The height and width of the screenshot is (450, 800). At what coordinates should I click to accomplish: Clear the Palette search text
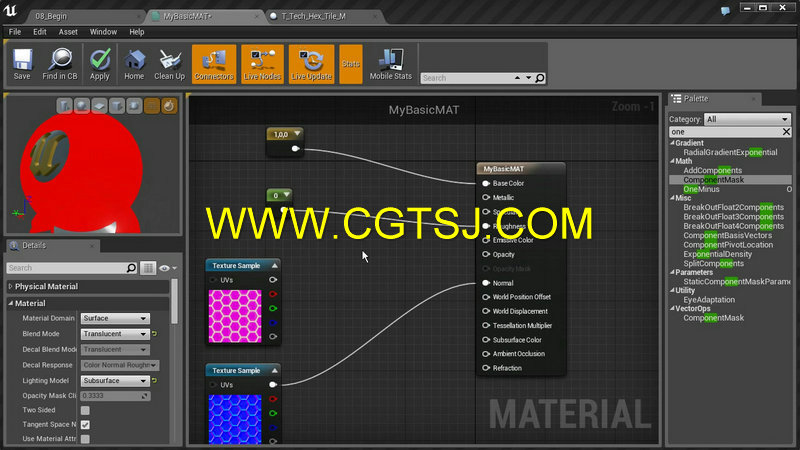coord(786,132)
